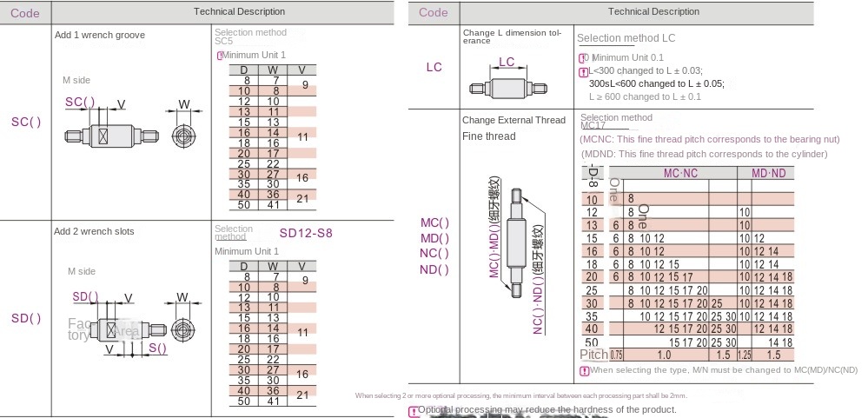
Task: Click the "MC·NC" column header
Action: (681, 173)
